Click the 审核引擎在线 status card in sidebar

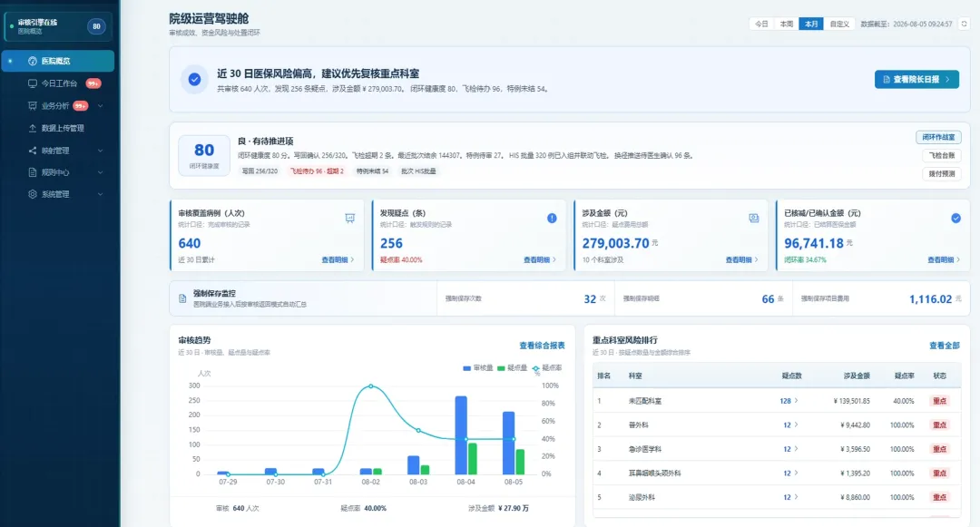pos(58,27)
